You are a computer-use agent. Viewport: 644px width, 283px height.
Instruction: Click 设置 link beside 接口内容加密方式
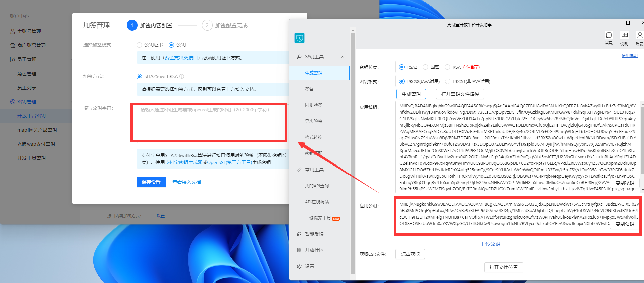coord(161,216)
